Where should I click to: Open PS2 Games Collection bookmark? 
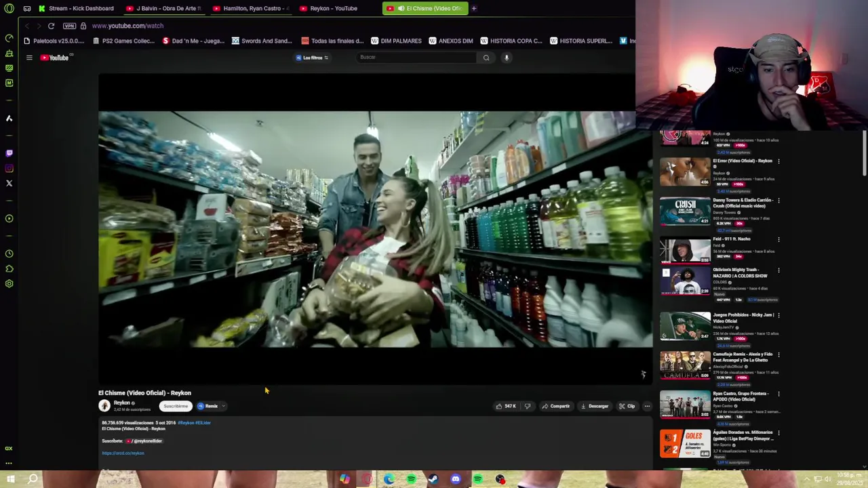tap(123, 41)
